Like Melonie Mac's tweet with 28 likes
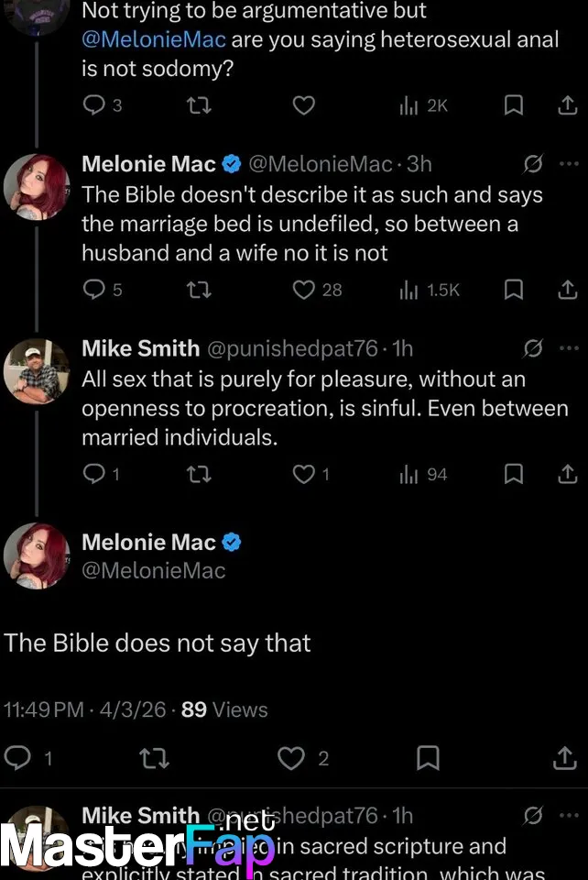 click(x=304, y=290)
